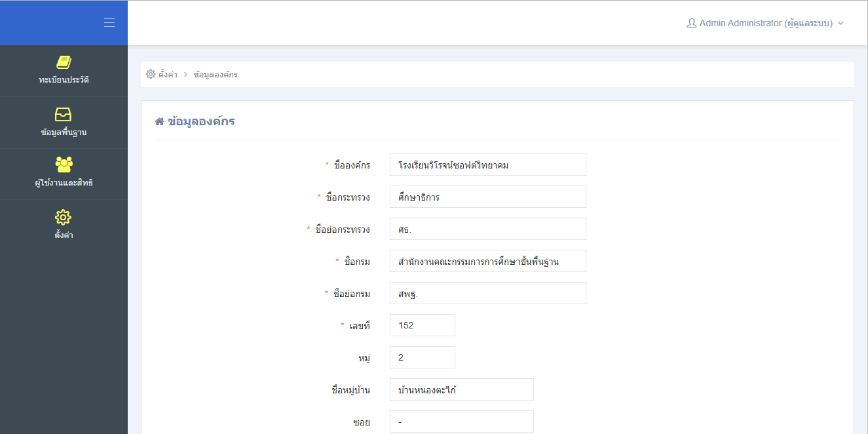Toggle the hamburger sidebar menu icon
This screenshot has width=868, height=434.
[x=109, y=23]
